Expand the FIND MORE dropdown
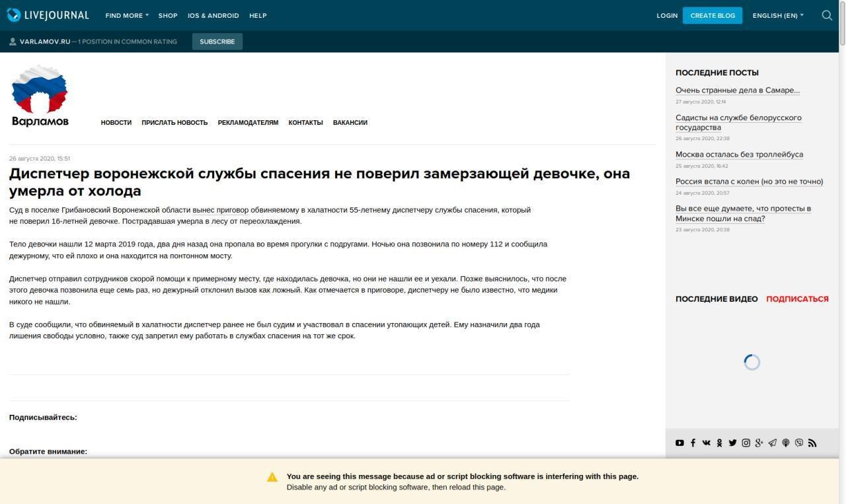846x504 pixels. (x=127, y=15)
